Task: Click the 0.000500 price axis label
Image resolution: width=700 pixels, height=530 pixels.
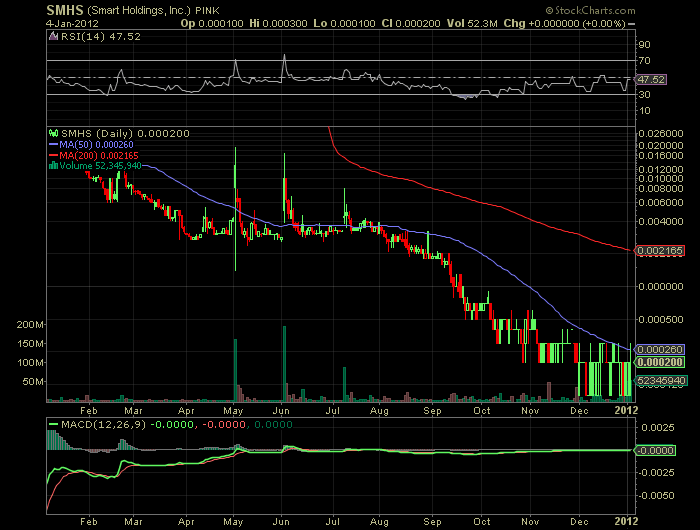Action: coord(661,320)
